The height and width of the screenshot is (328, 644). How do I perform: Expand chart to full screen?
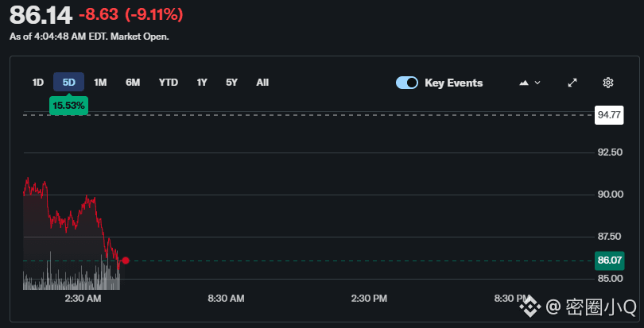coord(572,83)
